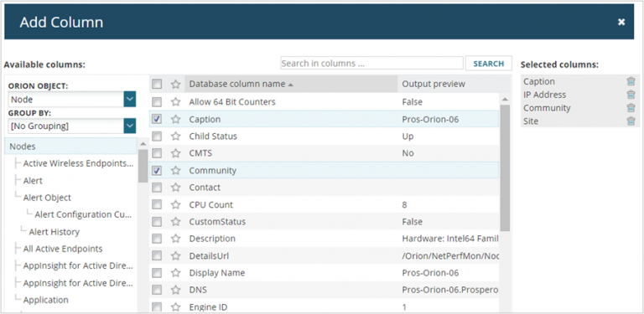
Task: Check Allow 64 Bit Counters
Action: click(x=157, y=102)
